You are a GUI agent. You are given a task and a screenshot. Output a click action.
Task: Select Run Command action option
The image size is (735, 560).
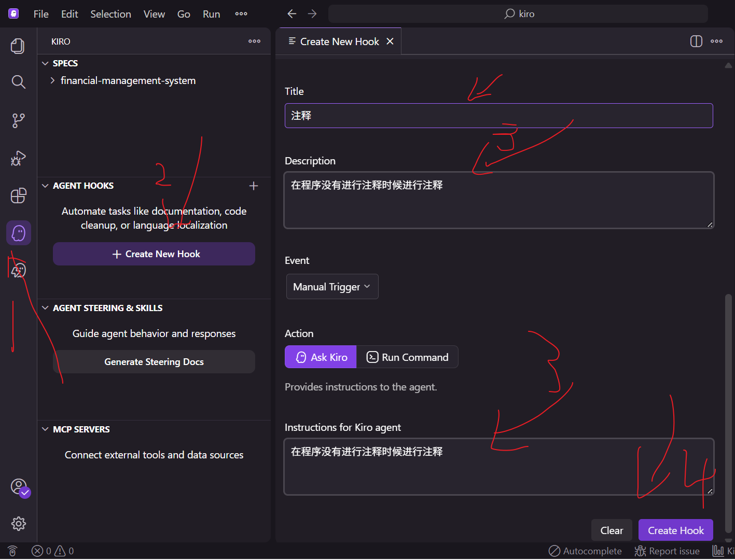(x=408, y=357)
